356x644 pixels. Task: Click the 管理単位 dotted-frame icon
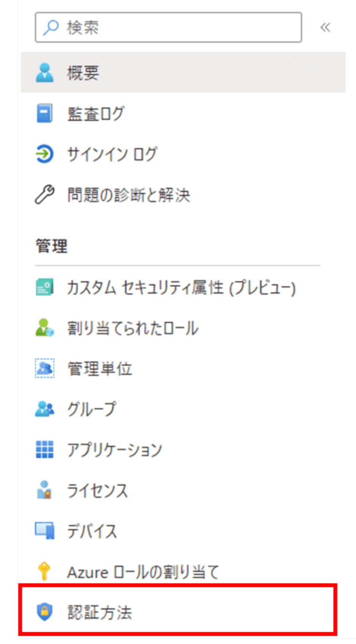tap(45, 368)
